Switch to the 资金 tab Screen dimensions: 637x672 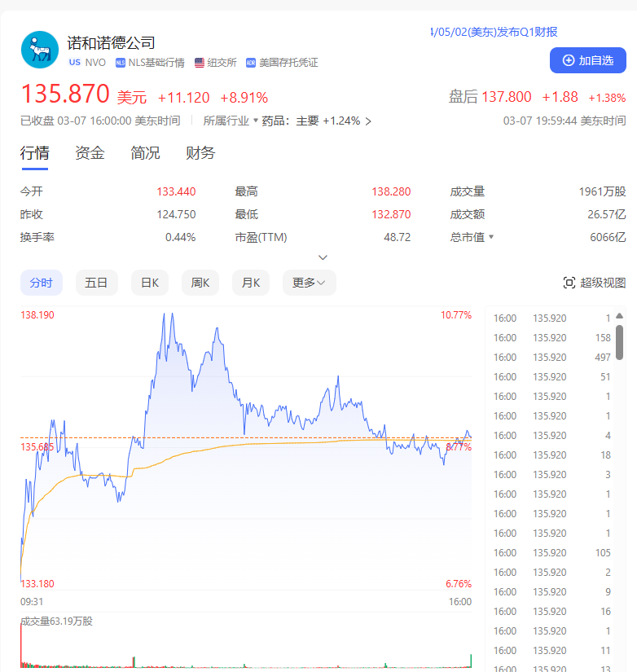click(x=90, y=152)
